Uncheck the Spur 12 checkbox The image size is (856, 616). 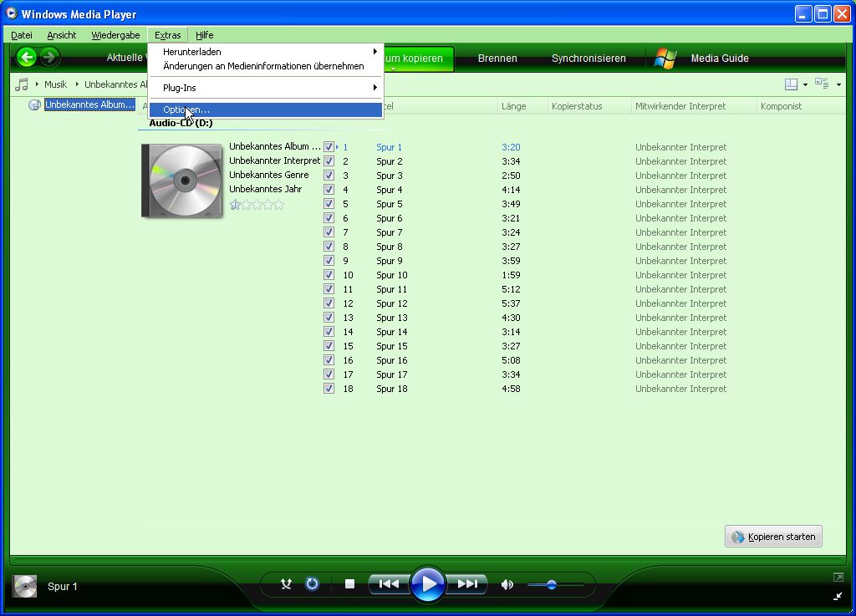click(x=329, y=303)
